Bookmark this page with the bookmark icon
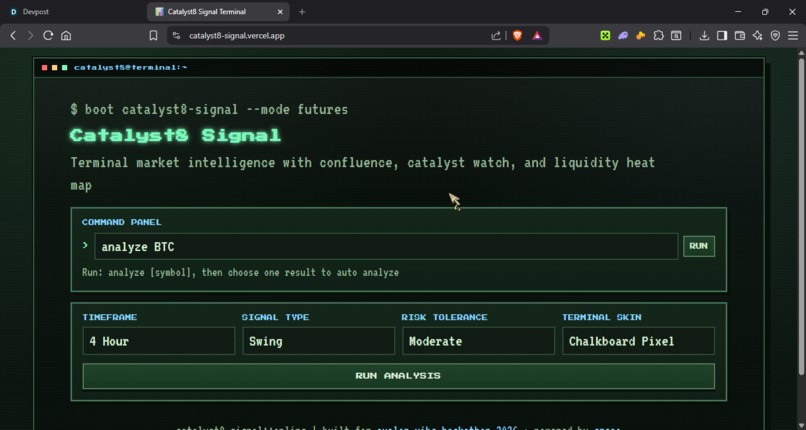 [x=153, y=35]
